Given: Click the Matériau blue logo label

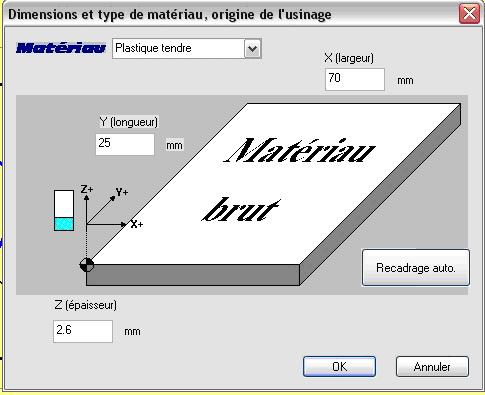Looking at the screenshot, I should 61,48.
